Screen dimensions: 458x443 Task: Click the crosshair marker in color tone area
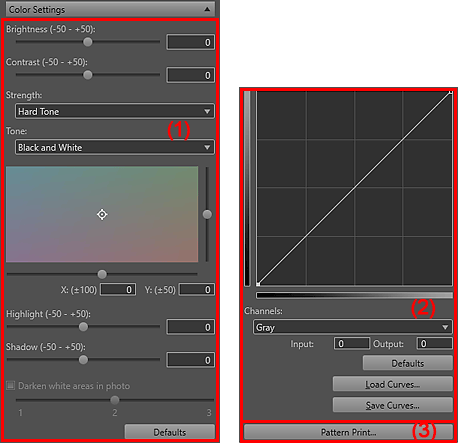(102, 214)
